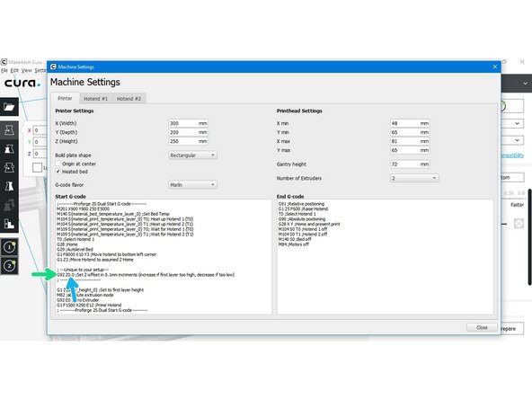Viewport: 532px width, 399px height.
Task: Open the Number of Extruders dropdown
Action: tap(414, 178)
